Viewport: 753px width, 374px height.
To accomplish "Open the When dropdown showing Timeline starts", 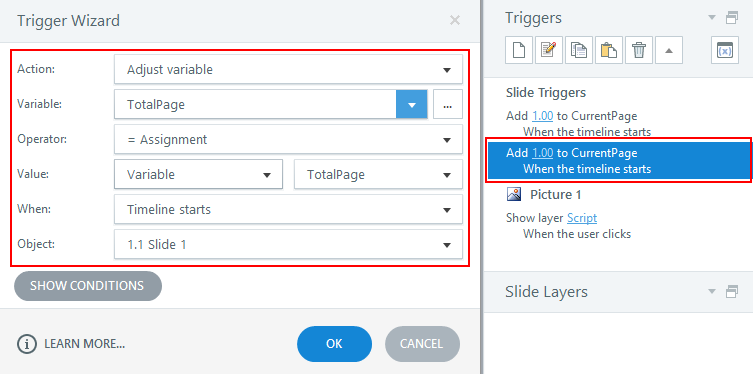I will coord(288,209).
